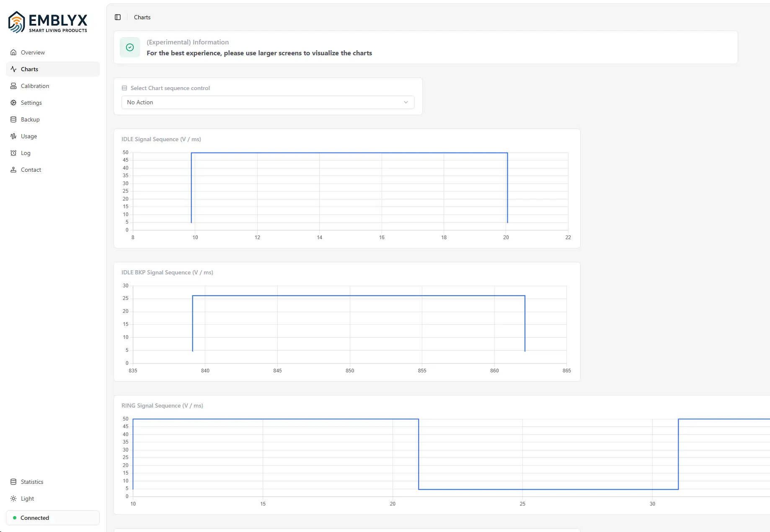The image size is (770, 532).
Task: Open Settings via gear icon
Action: 13,103
